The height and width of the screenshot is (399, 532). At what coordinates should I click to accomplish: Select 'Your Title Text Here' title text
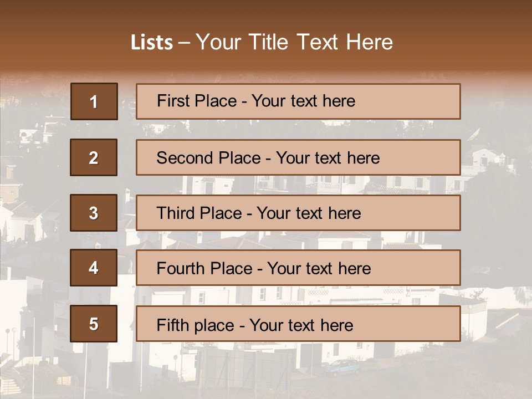pos(294,42)
